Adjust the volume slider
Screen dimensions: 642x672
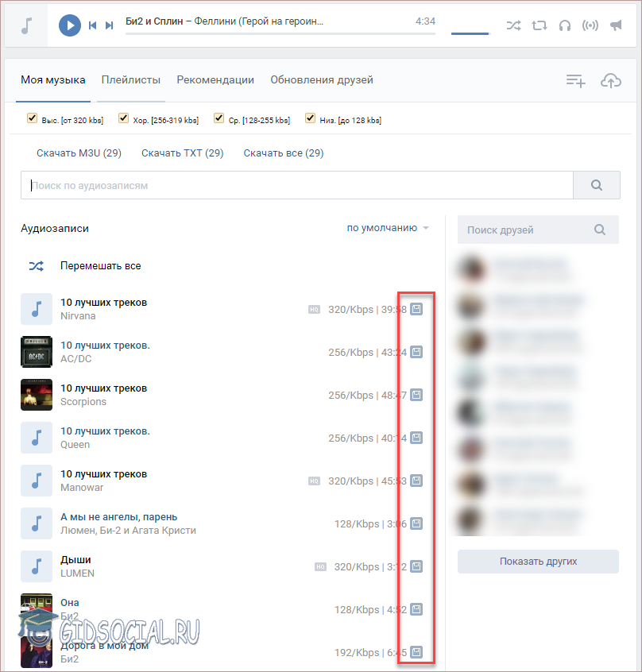[470, 33]
